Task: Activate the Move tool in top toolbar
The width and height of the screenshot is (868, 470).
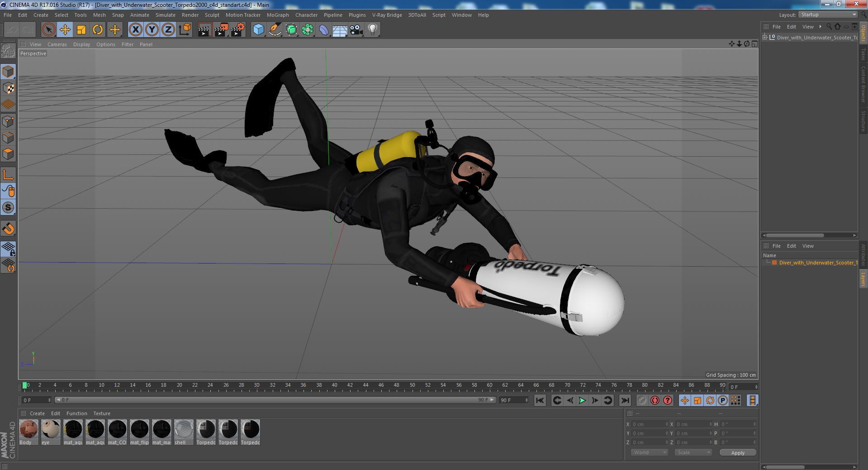Action: click(65, 30)
